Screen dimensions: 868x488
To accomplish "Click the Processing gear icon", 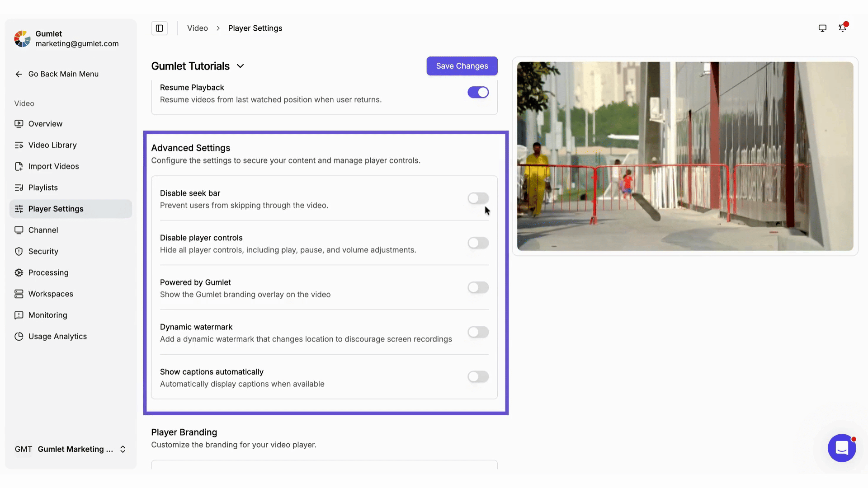I will (19, 272).
